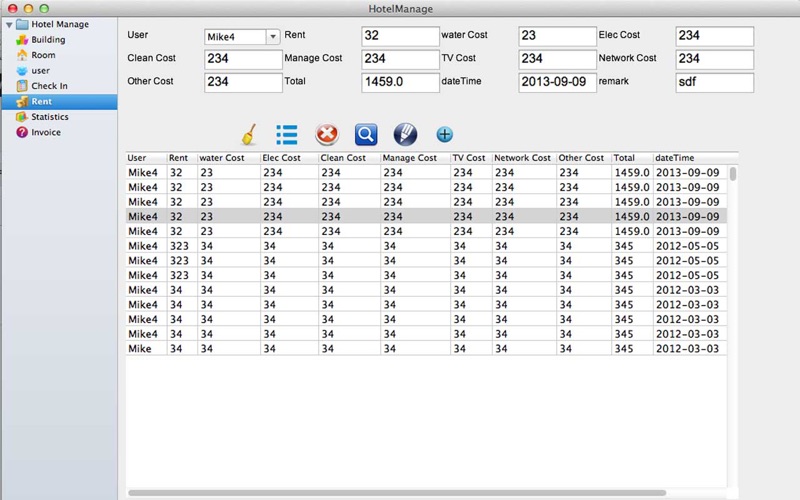The height and width of the screenshot is (500, 800).
Task: Click the table vertical scrollbar thumb
Action: pos(733,174)
